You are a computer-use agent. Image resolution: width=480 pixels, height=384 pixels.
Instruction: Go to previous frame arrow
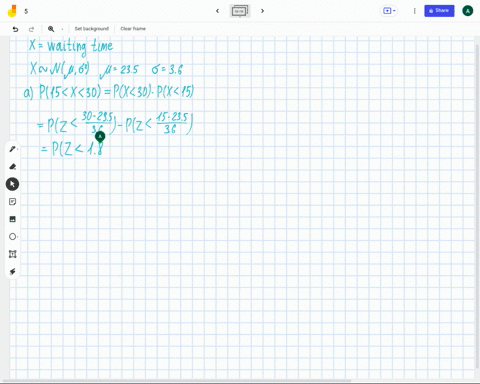[217, 11]
